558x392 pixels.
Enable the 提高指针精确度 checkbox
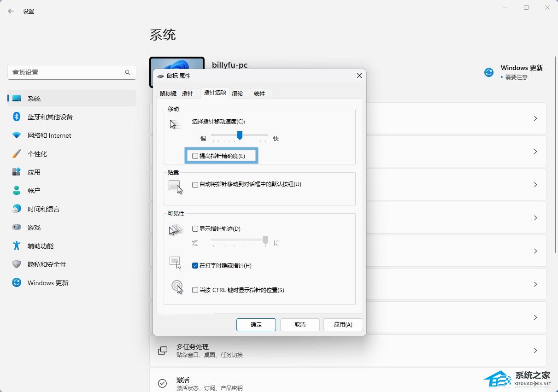click(195, 156)
